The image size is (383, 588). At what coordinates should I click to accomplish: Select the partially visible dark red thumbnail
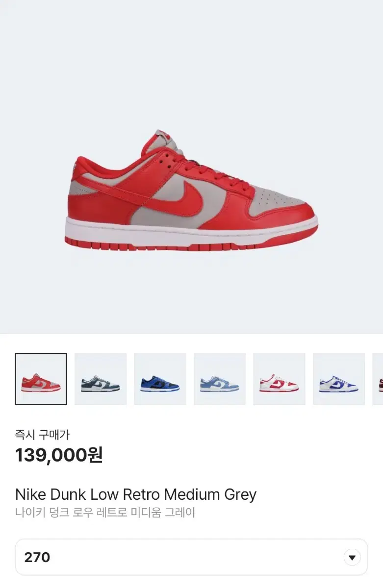(378, 379)
